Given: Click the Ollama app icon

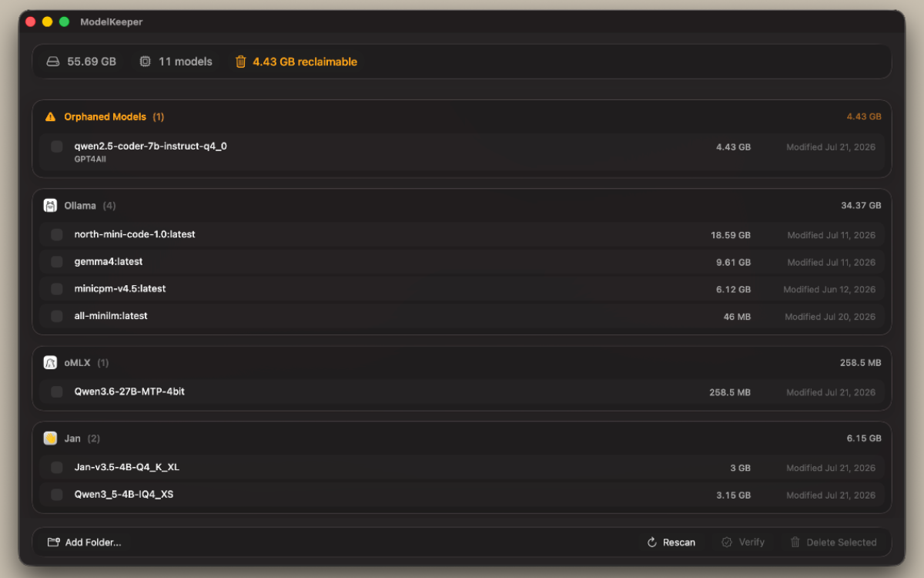Looking at the screenshot, I should point(50,206).
